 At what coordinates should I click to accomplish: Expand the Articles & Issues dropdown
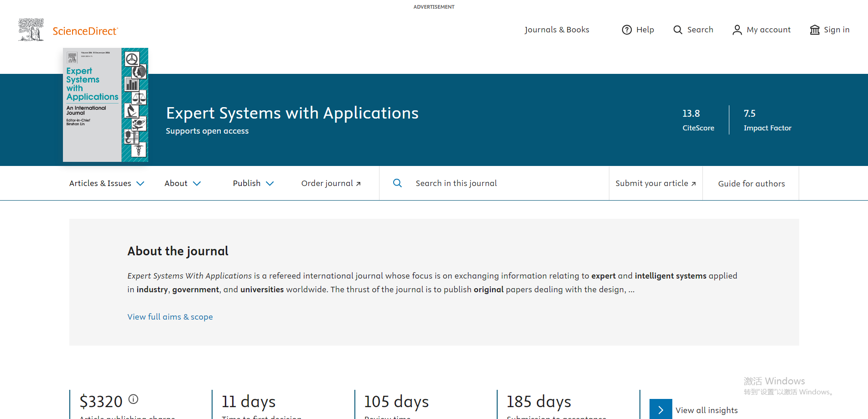coord(107,183)
